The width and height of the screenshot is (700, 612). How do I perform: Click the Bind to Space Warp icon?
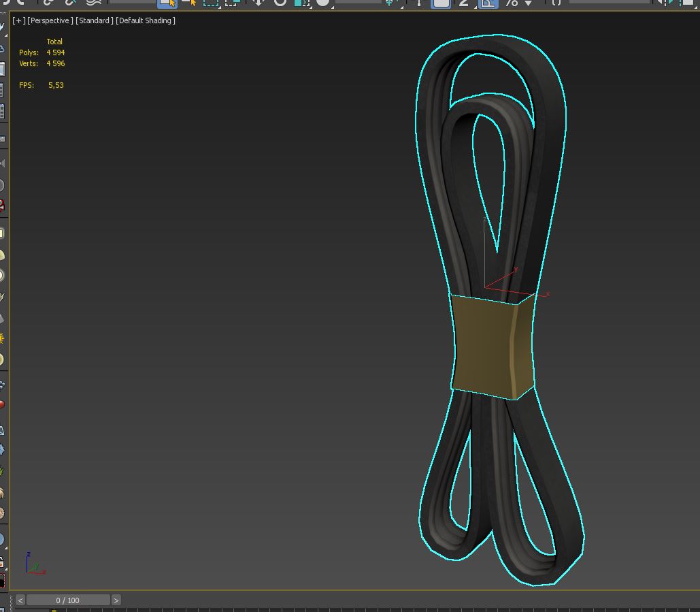[94, 3]
